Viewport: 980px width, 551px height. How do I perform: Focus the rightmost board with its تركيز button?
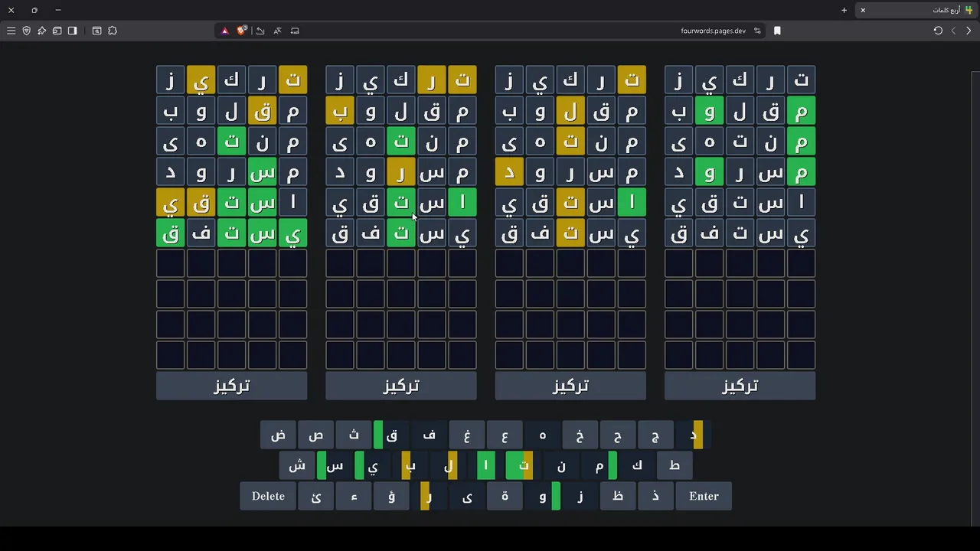tap(740, 386)
